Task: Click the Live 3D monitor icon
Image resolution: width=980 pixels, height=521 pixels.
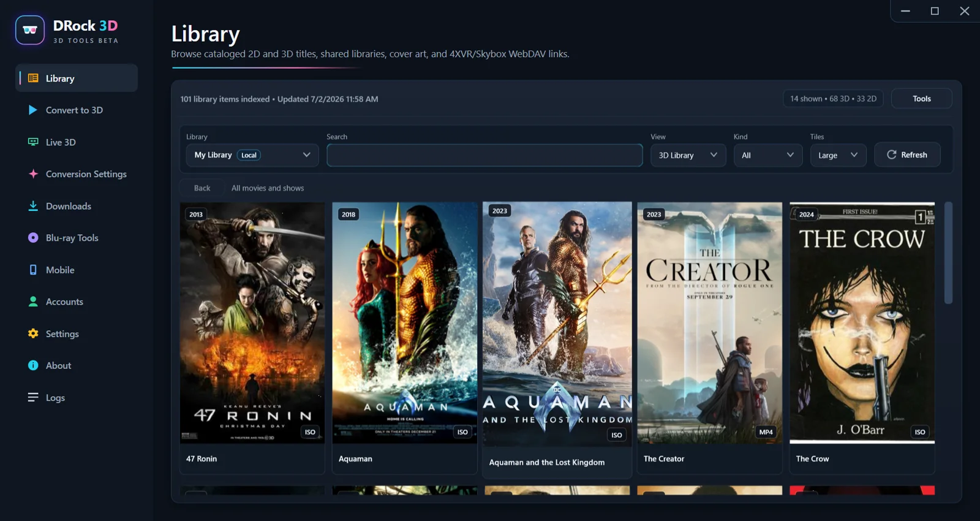Action: (x=33, y=142)
